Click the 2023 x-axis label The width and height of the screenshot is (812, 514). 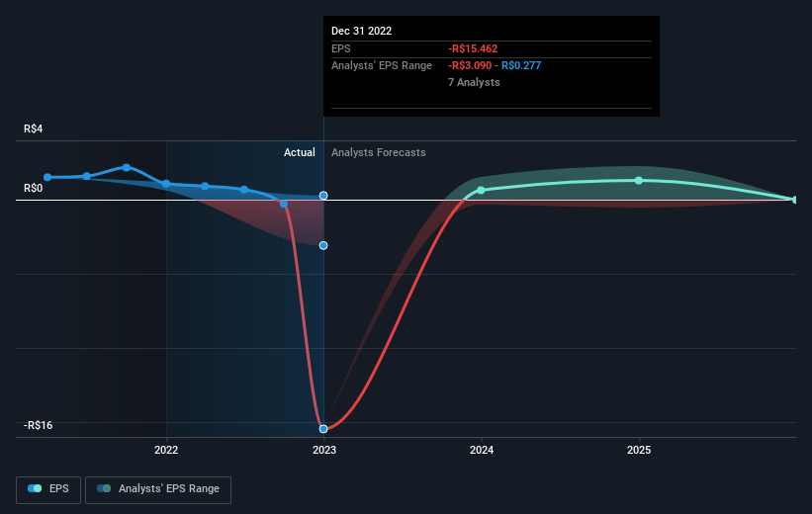point(324,450)
